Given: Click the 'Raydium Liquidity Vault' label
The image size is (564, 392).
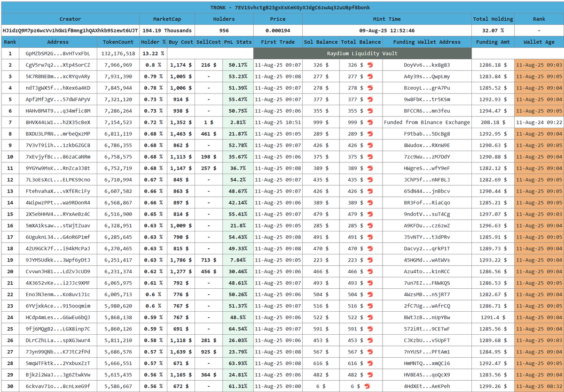Looking at the screenshot, I should pyautogui.click(x=362, y=54).
